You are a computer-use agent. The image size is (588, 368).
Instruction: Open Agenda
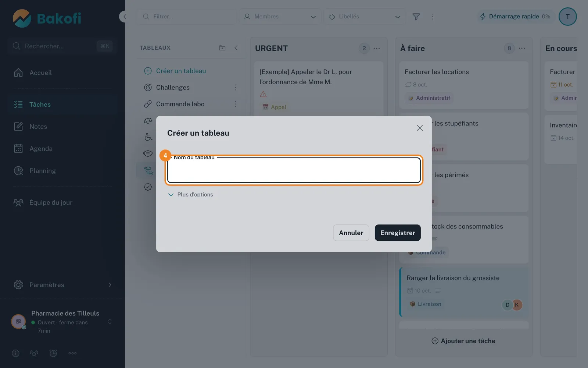[x=62, y=149]
